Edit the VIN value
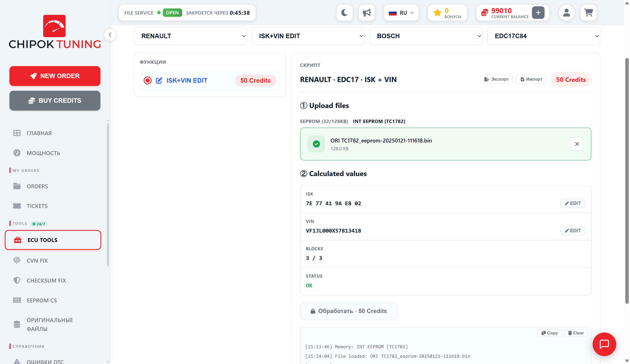This screenshot has width=630, height=364. [572, 231]
